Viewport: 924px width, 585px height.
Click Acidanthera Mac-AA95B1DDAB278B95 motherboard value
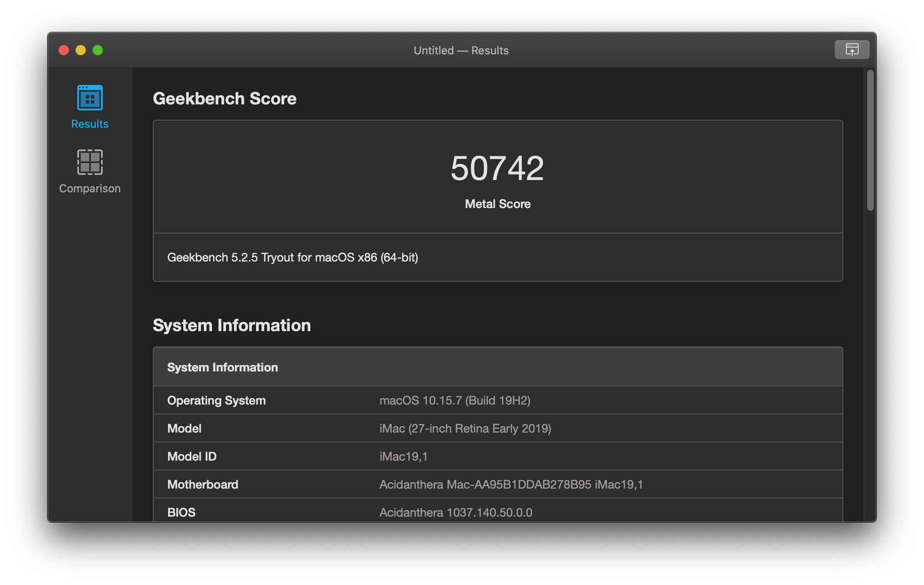point(511,484)
